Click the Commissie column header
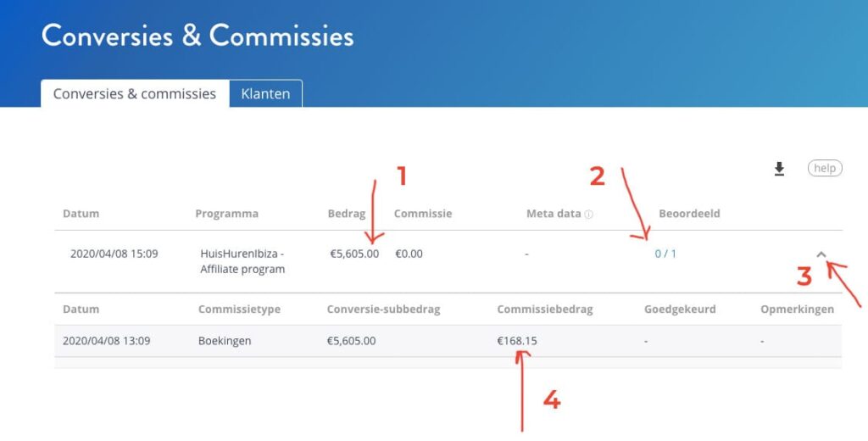The width and height of the screenshot is (868, 441). pyautogui.click(x=423, y=214)
